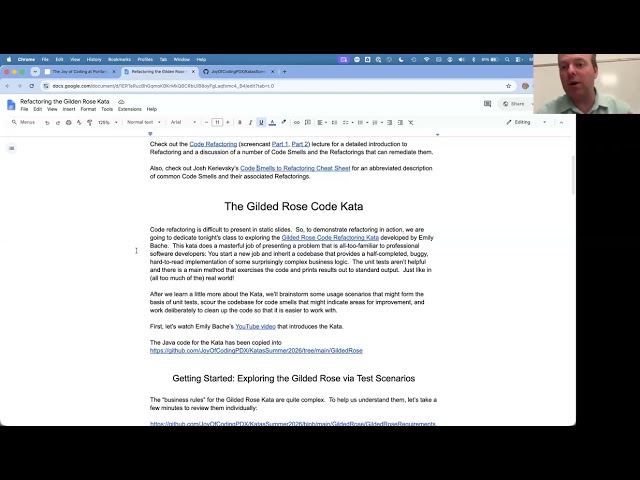
Task: Open the checklist dropdown in toolbar
Action: (348, 122)
